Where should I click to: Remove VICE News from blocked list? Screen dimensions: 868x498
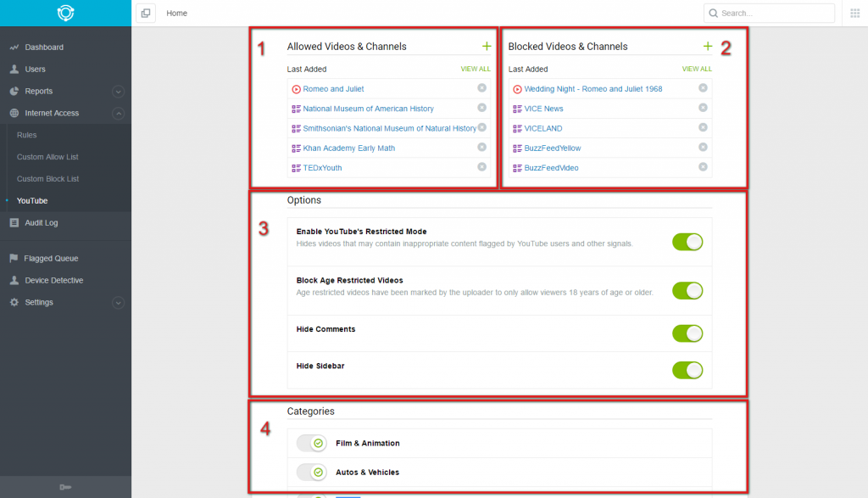point(703,108)
